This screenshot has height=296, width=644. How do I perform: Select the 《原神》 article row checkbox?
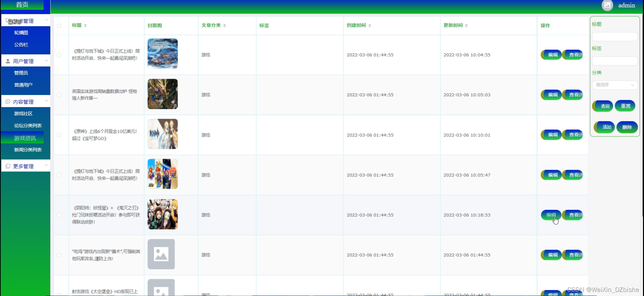[59, 135]
